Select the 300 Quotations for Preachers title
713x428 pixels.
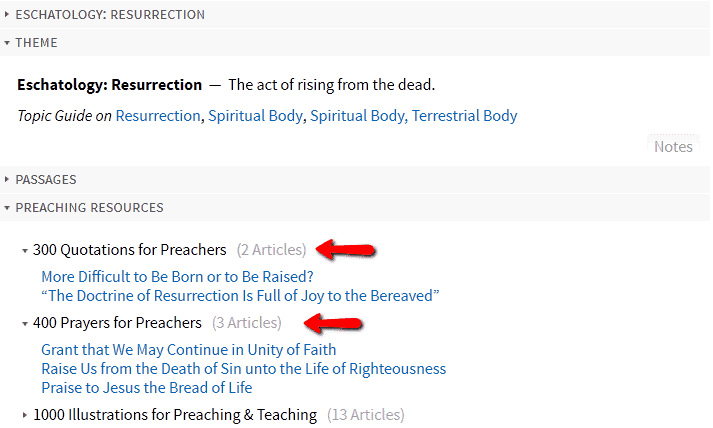coord(130,250)
